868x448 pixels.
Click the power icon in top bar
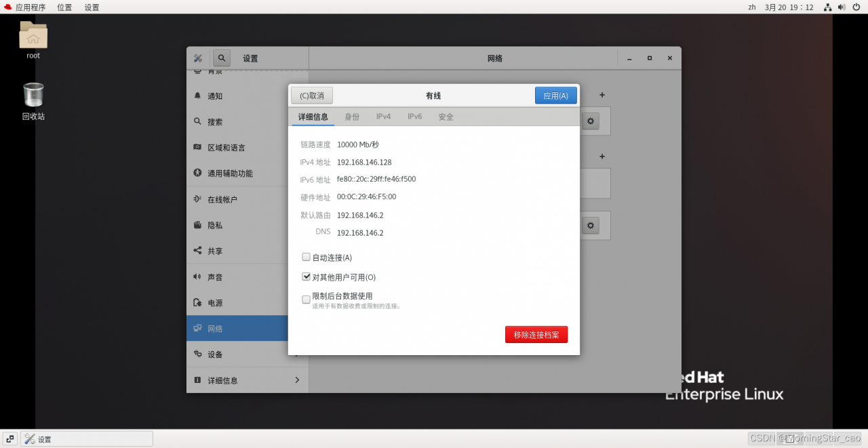point(856,7)
